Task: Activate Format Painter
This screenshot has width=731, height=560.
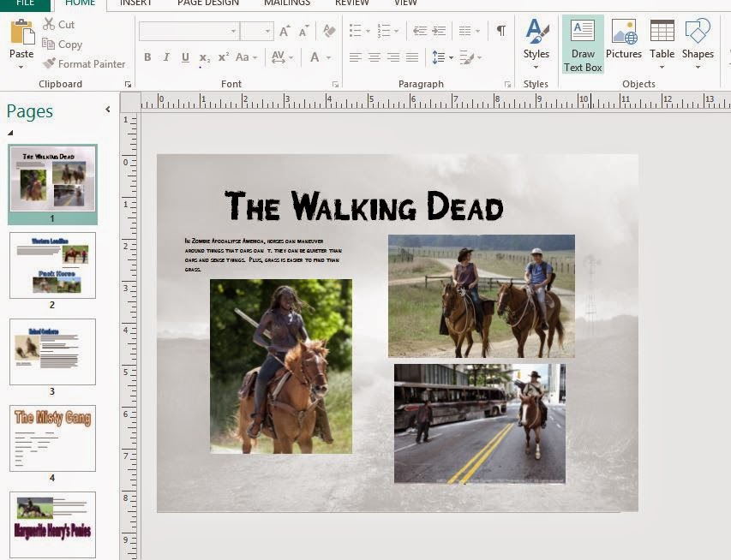Action: 84,64
